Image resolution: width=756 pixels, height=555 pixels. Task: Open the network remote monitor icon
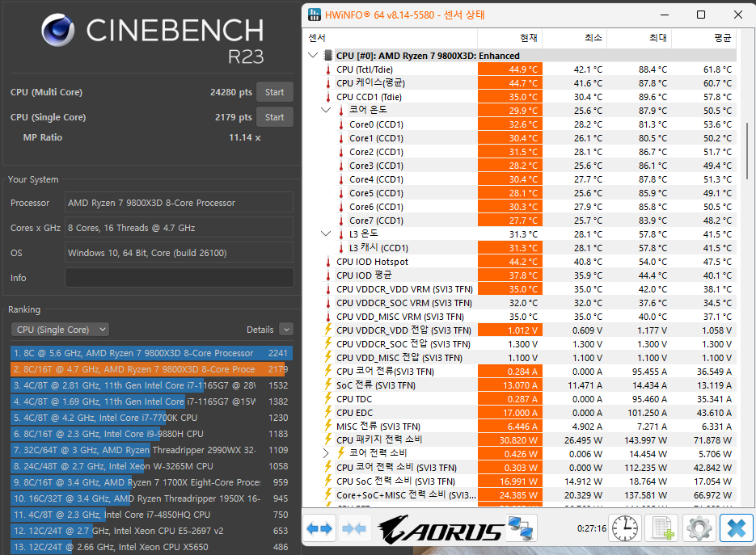pos(521,528)
